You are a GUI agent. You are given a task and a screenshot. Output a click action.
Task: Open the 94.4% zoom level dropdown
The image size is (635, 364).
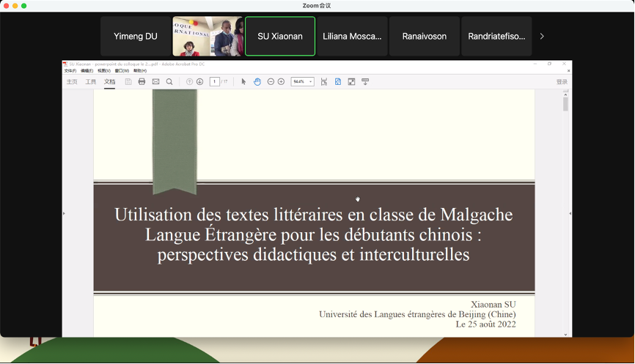[x=302, y=82]
